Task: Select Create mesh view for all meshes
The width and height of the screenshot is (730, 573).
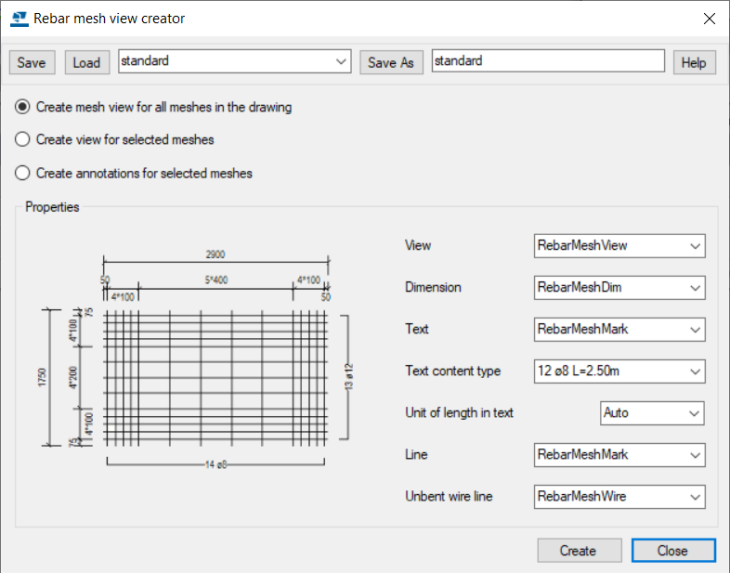Action: point(153,107)
